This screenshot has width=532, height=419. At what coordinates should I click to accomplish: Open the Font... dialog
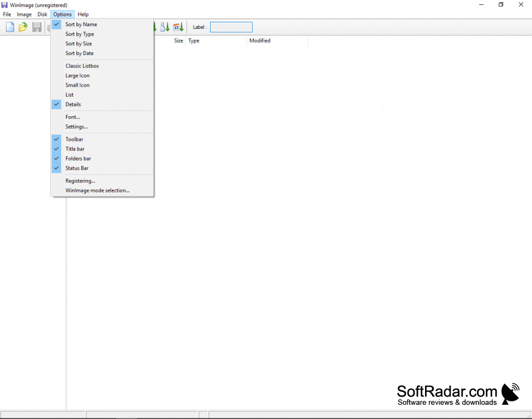[102, 117]
